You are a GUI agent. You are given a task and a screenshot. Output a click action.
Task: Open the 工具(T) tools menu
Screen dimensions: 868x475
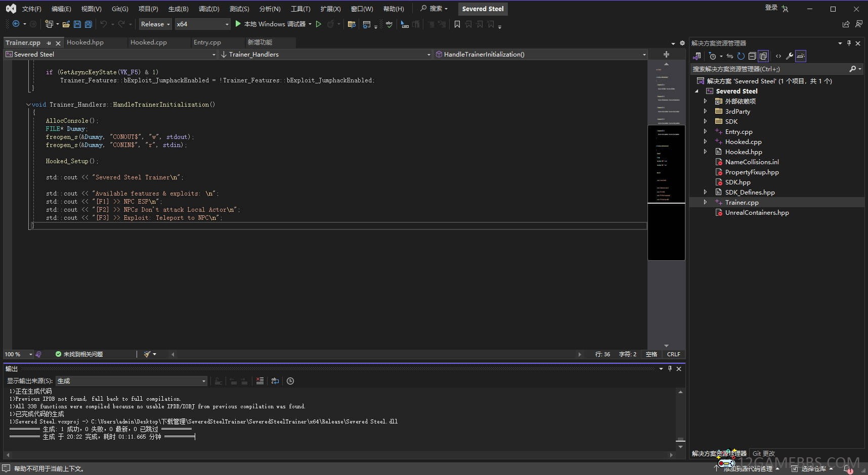[x=300, y=9]
